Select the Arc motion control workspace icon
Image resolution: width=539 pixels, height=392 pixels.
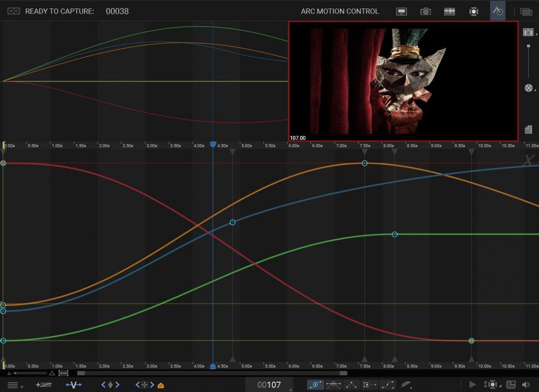click(x=498, y=11)
